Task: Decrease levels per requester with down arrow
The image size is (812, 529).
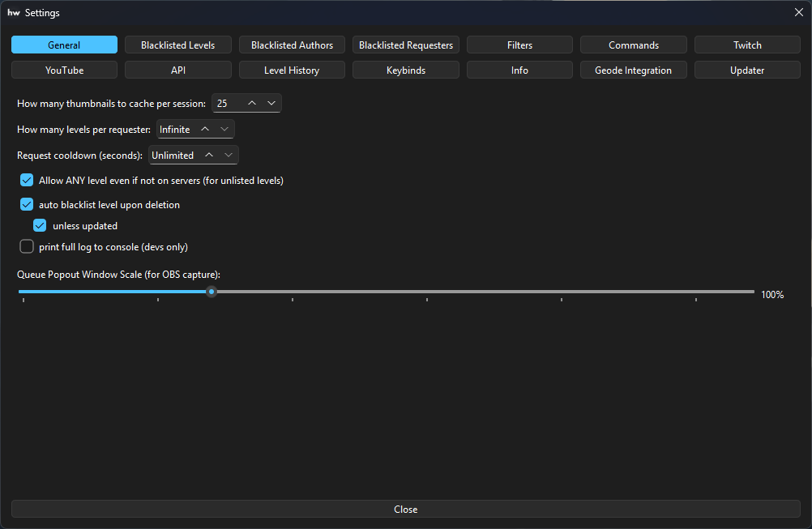Action: pos(224,129)
